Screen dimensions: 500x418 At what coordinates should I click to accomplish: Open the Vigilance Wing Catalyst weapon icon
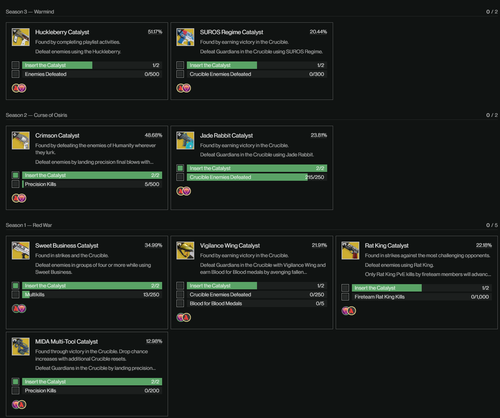point(185,250)
